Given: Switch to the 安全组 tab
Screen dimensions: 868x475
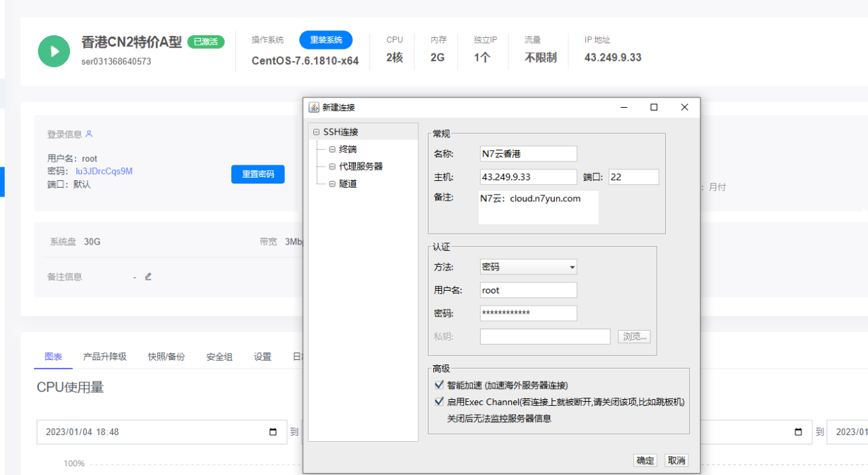Looking at the screenshot, I should 218,356.
